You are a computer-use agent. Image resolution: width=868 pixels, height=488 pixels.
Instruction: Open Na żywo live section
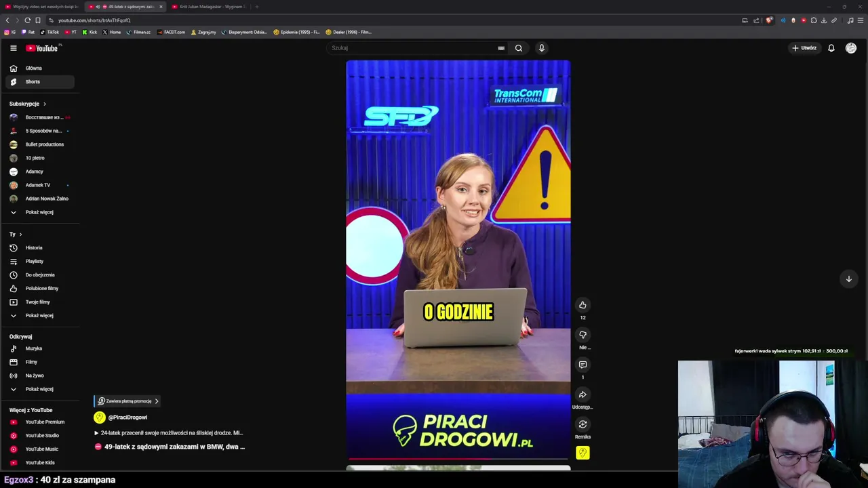tap(39, 375)
